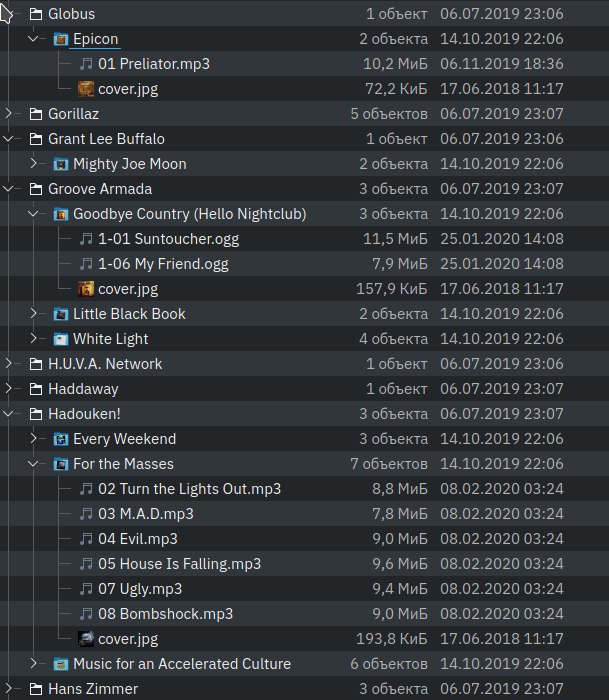Click the audio icon of 03 M.A.D.mp3
609x700 pixels.
pos(86,514)
